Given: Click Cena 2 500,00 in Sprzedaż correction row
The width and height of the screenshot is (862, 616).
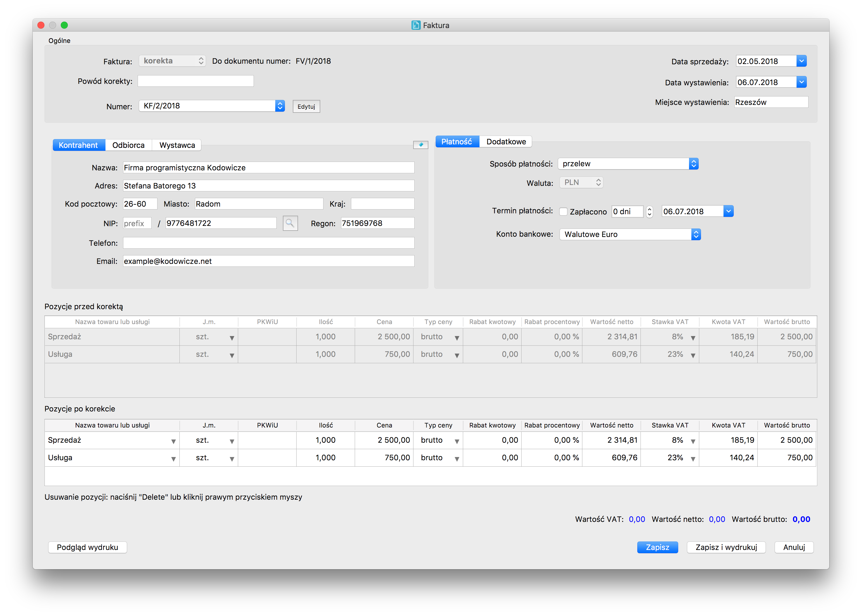Looking at the screenshot, I should point(384,440).
